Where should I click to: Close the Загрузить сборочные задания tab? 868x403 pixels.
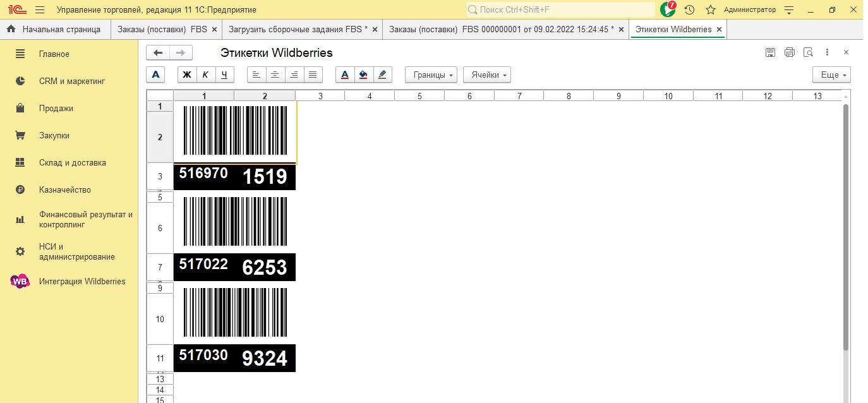point(375,29)
